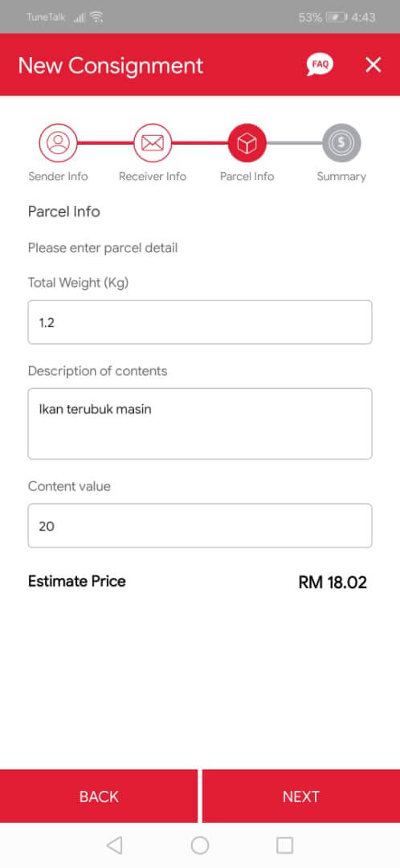Tap the Receiver Info envelope icon
400x868 pixels.
(x=153, y=143)
